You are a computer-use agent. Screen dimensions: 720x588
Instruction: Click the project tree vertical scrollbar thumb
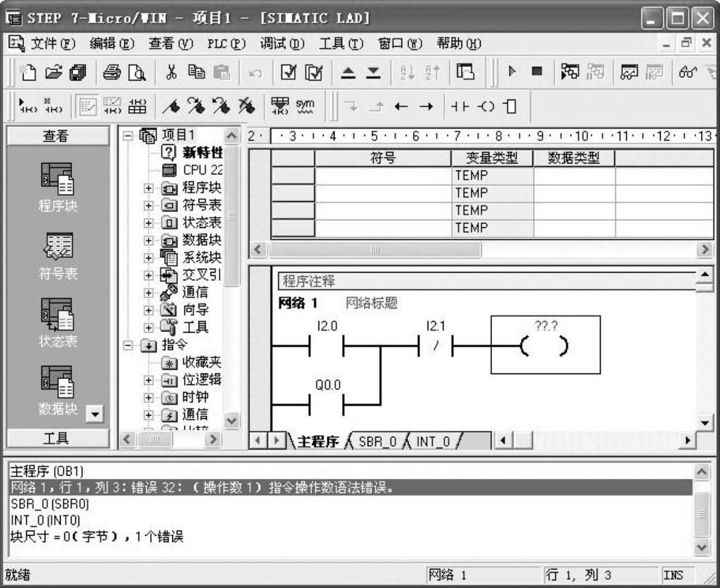[232, 216]
